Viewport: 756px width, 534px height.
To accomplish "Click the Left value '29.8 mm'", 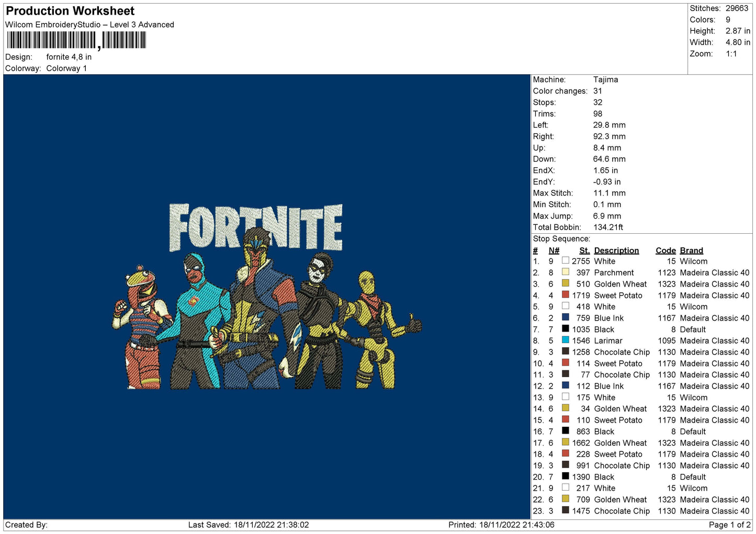I will [610, 125].
